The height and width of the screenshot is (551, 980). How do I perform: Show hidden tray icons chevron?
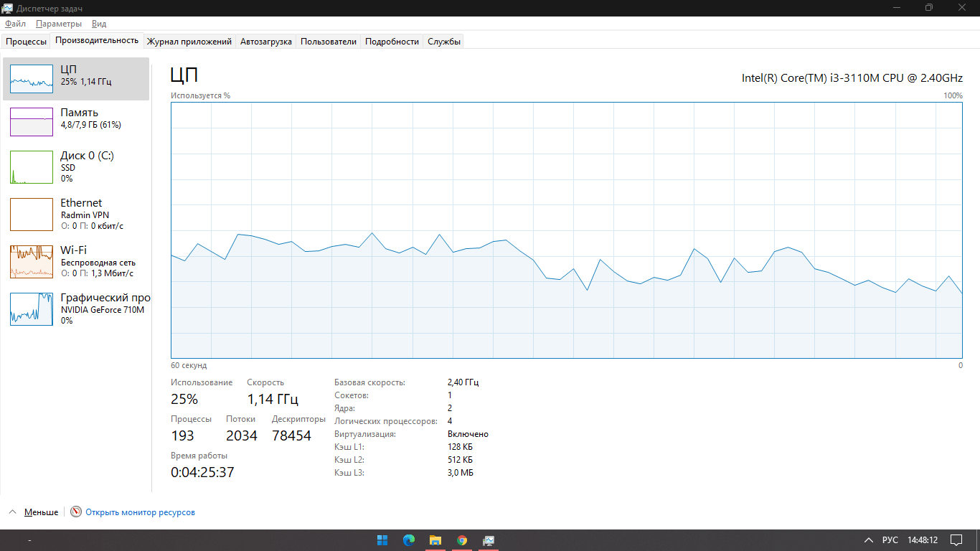pos(868,540)
